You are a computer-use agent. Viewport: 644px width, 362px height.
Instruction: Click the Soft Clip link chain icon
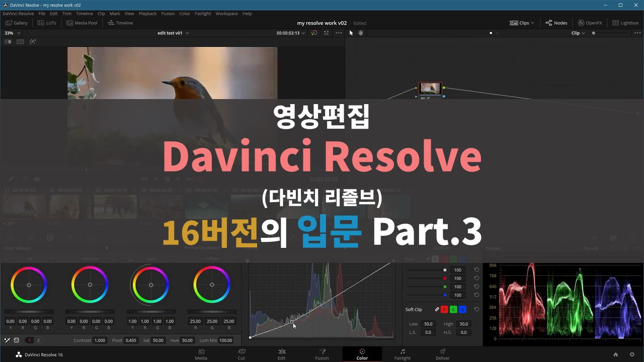[437, 309]
